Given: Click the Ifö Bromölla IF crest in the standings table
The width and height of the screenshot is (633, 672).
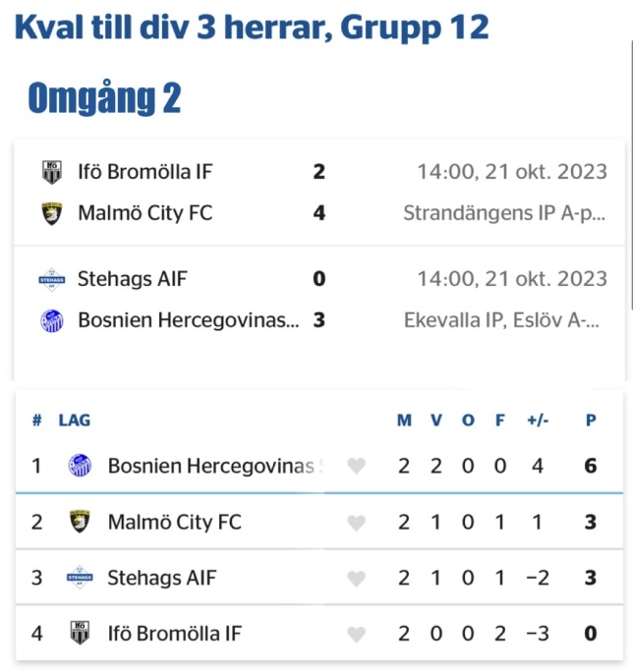Looking at the screenshot, I should pos(80,633).
